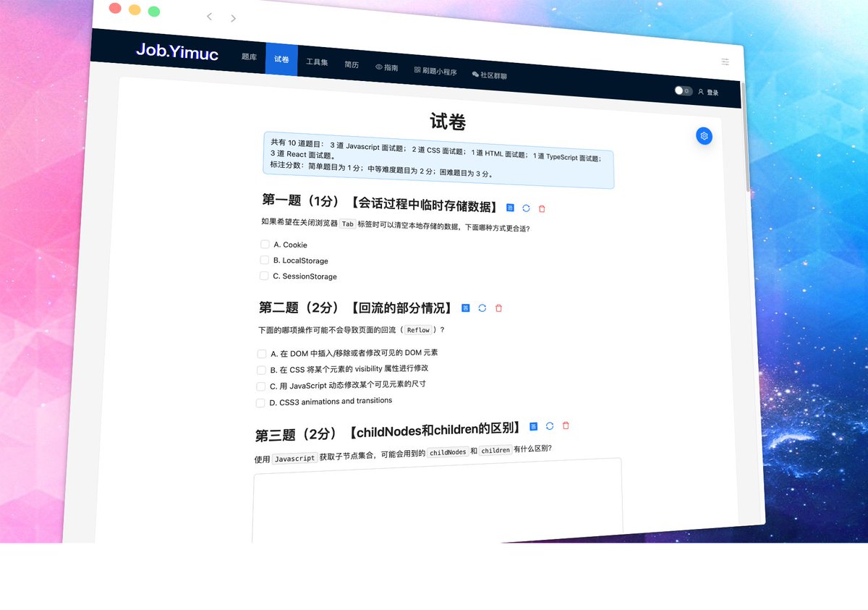Screen dimensions: 868x610
Task: Click the green maximize window button
Action: pyautogui.click(x=154, y=12)
